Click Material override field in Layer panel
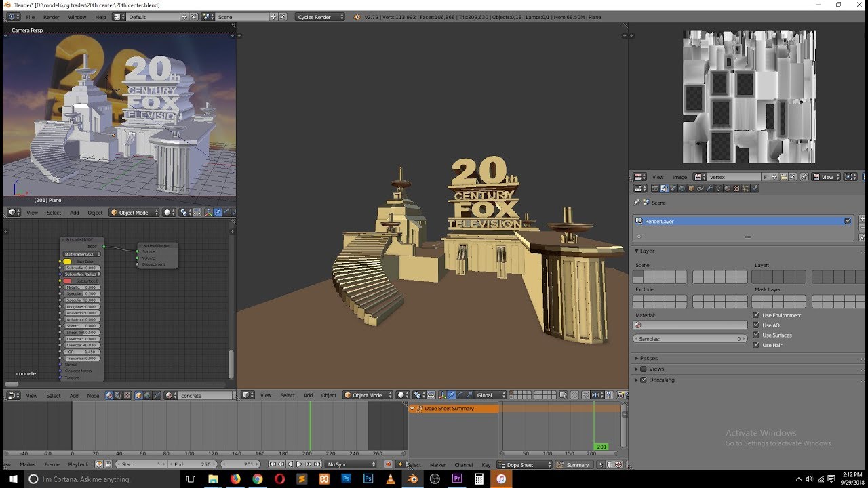The height and width of the screenshot is (488, 868). 690,325
